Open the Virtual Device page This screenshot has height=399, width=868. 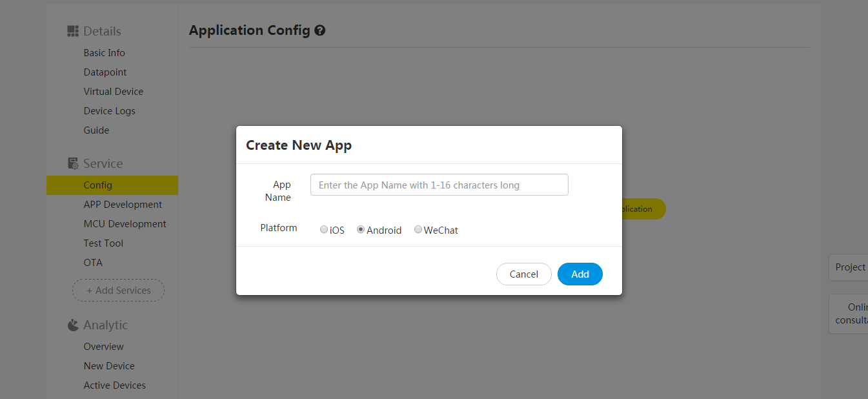[x=114, y=91]
